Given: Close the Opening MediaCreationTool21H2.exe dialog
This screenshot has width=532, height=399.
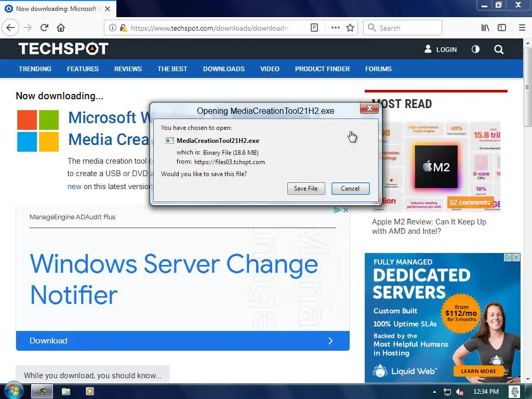Looking at the screenshot, I should pos(369,108).
